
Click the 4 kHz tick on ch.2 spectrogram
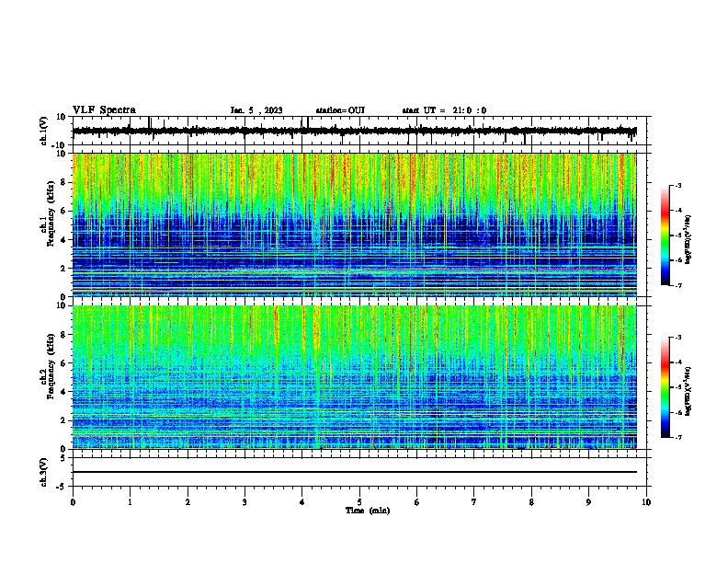pos(63,392)
